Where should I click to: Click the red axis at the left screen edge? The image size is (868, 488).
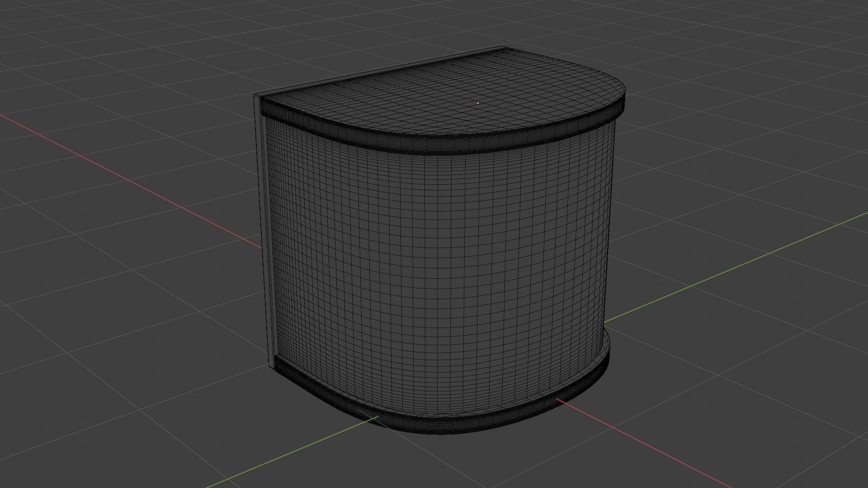pos(2,115)
